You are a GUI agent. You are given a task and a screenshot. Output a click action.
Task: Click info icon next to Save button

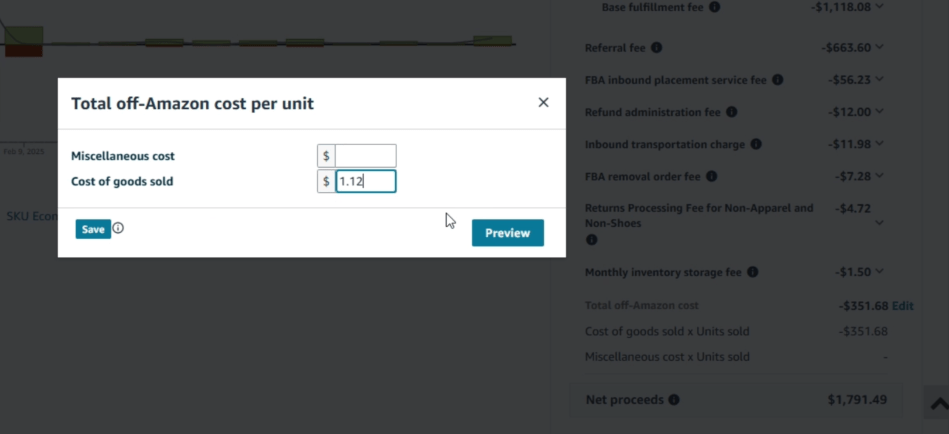pos(118,228)
